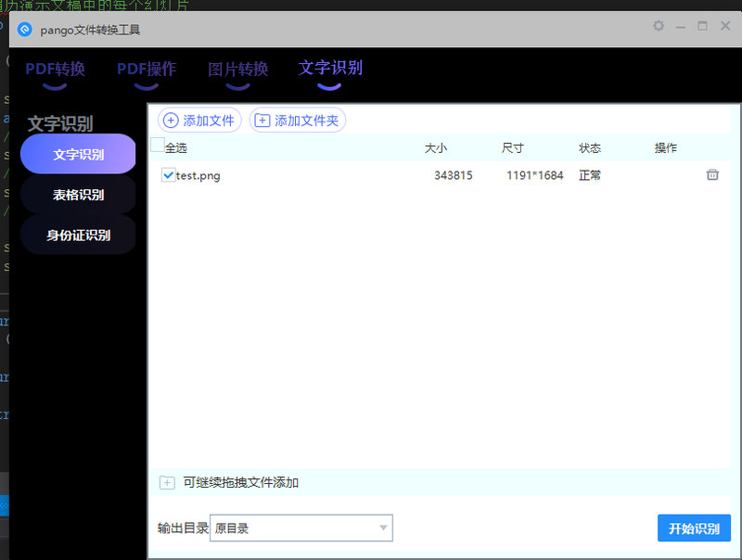Open settings via the gear icon
The image size is (742, 560).
[x=659, y=26]
